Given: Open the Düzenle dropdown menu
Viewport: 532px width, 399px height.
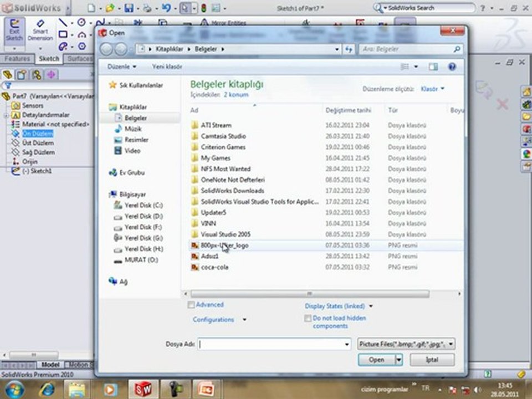Looking at the screenshot, I should (122, 66).
